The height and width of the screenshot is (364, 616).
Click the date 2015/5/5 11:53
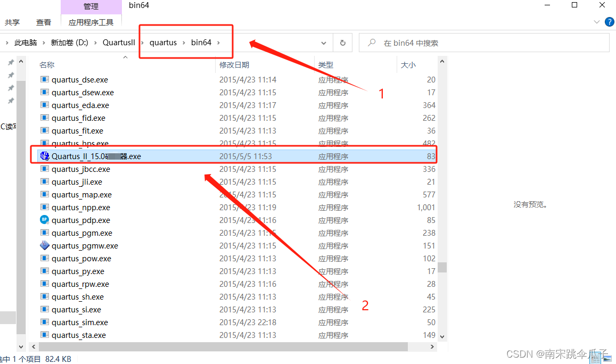[245, 156]
